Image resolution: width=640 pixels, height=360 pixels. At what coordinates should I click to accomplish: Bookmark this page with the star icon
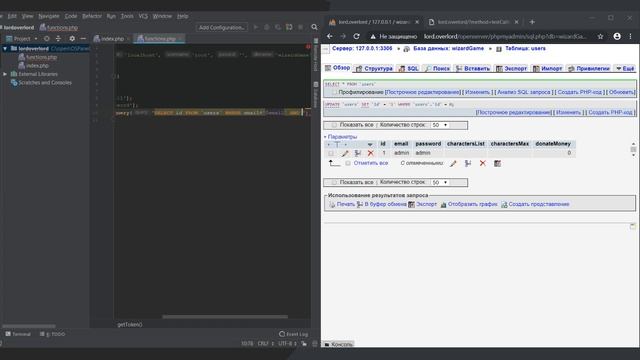click(600, 36)
